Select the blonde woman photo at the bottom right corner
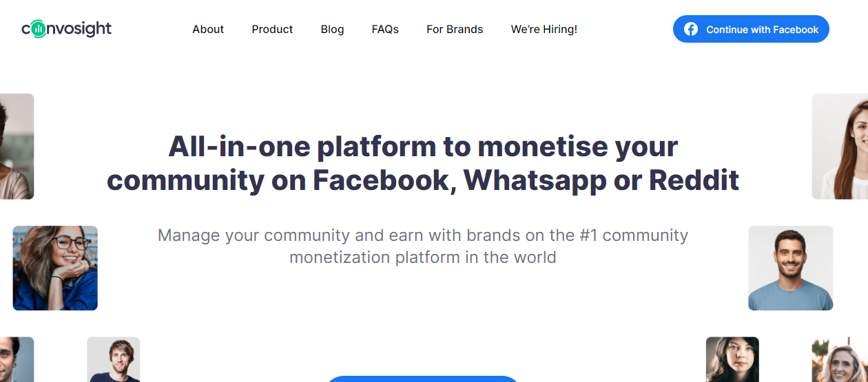The image size is (868, 382). pyautogui.click(x=840, y=359)
